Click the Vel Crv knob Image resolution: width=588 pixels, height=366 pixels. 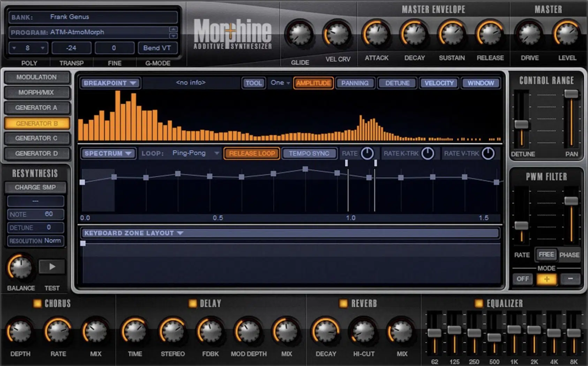click(x=337, y=34)
